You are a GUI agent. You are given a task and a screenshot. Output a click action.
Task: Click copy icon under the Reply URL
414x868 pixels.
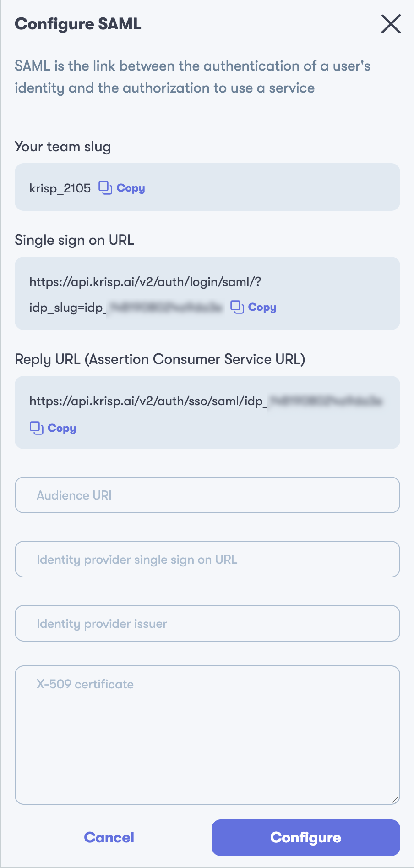37,428
